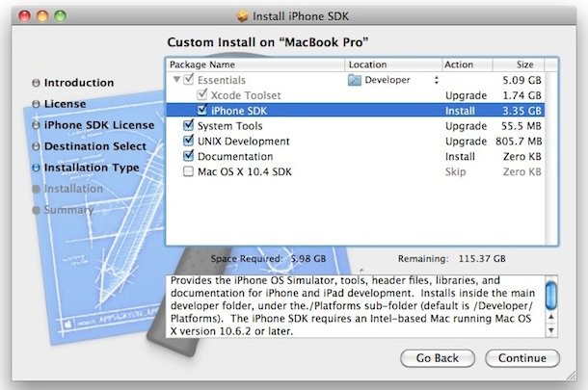Click the Skip action for Mac OS X 10.4 SDK
The width and height of the screenshot is (588, 390).
[x=455, y=172]
